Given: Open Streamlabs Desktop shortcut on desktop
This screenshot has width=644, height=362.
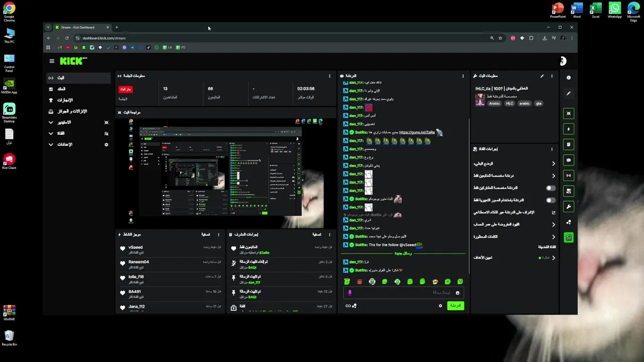Looking at the screenshot, I should click(x=9, y=113).
